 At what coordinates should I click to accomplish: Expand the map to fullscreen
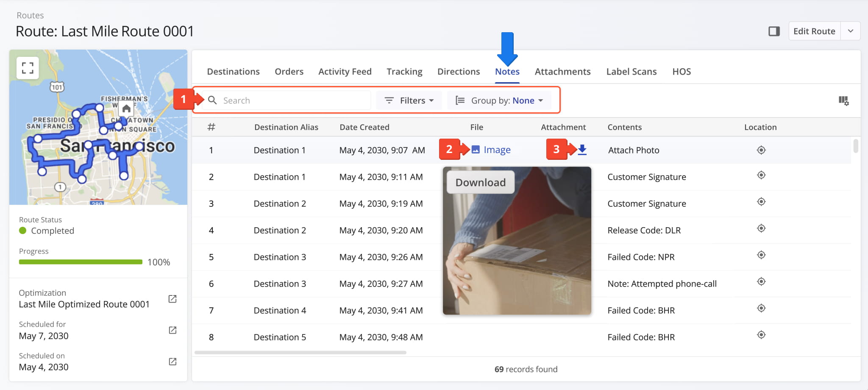(x=28, y=68)
